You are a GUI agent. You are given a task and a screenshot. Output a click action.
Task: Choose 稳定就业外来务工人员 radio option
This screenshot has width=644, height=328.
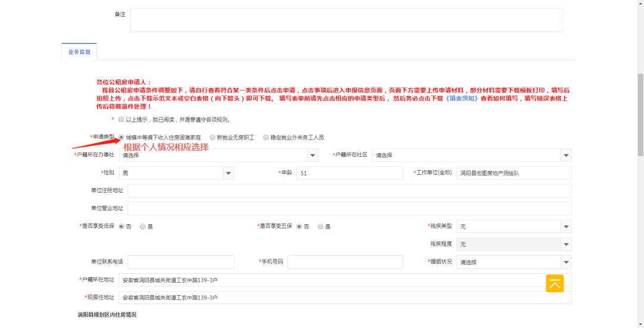266,138
